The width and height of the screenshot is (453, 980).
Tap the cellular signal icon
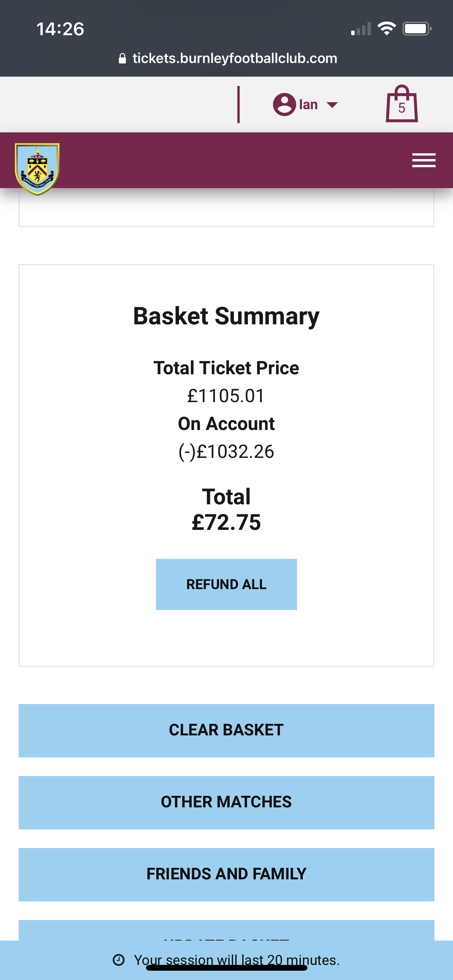[361, 29]
